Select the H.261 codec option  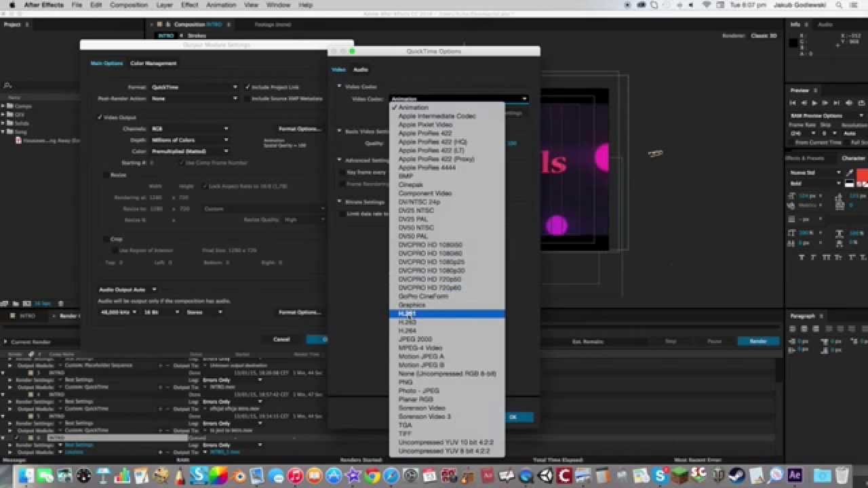point(447,314)
